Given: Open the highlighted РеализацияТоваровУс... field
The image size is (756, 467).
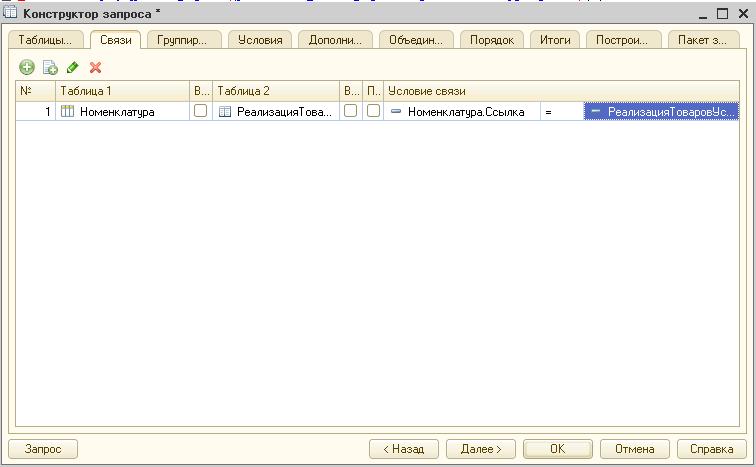Looking at the screenshot, I should coord(662,112).
